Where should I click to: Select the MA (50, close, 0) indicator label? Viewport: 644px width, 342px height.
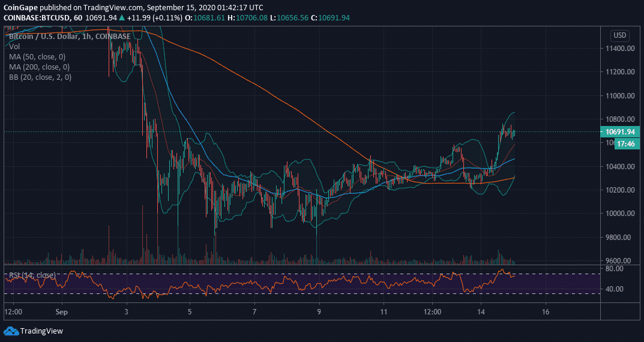tap(39, 56)
